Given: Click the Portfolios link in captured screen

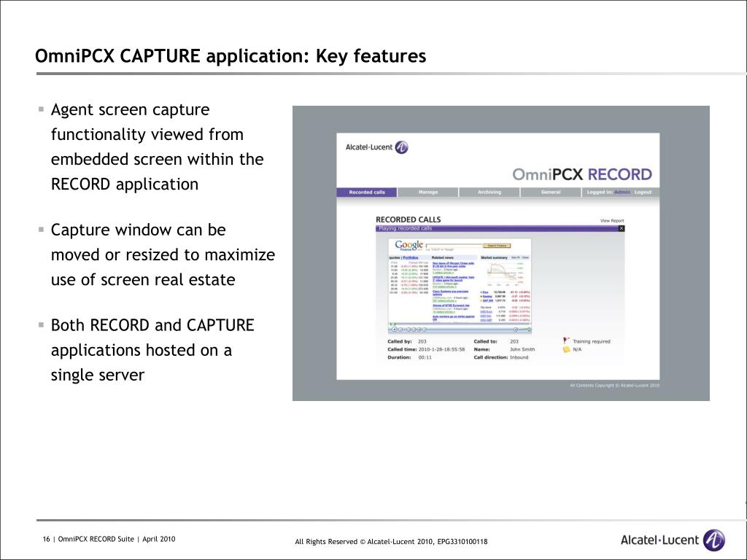Looking at the screenshot, I should (x=411, y=257).
